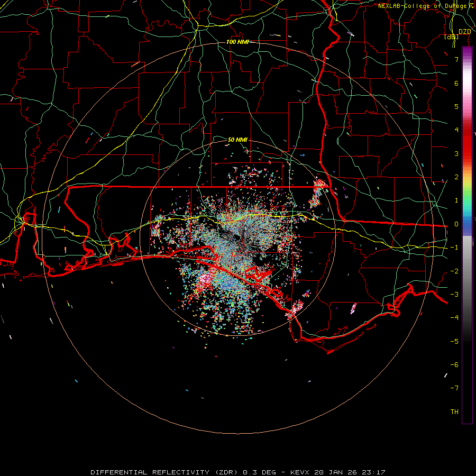The image size is (476, 476).
Task: Click the '20 JAN 26' date text
Action: [x=335, y=472]
